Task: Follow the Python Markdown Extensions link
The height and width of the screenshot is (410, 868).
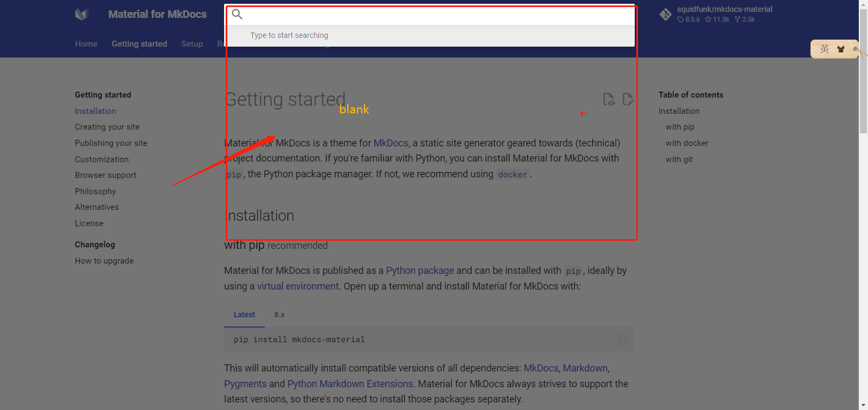Action: (350, 384)
